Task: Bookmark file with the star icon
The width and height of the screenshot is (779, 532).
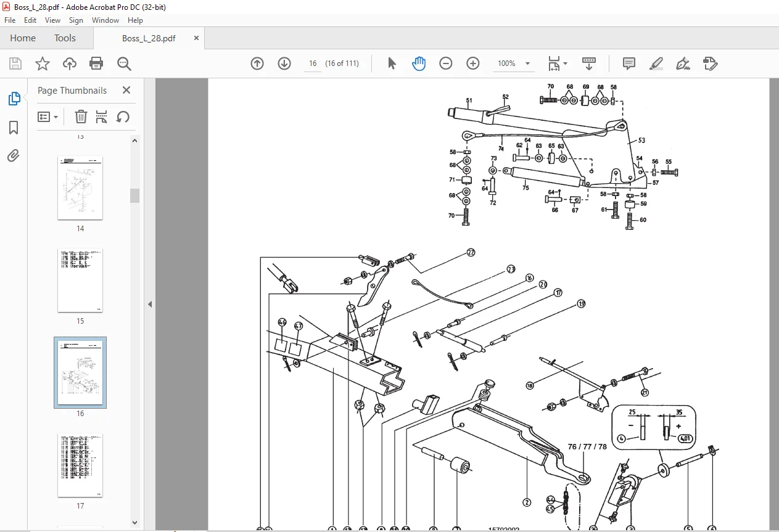Action: click(x=42, y=63)
